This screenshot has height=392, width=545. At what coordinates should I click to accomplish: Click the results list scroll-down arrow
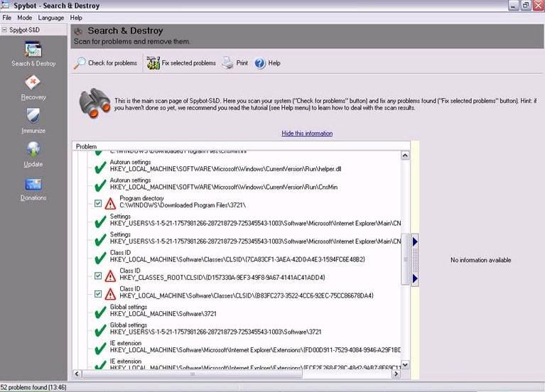coord(405,365)
